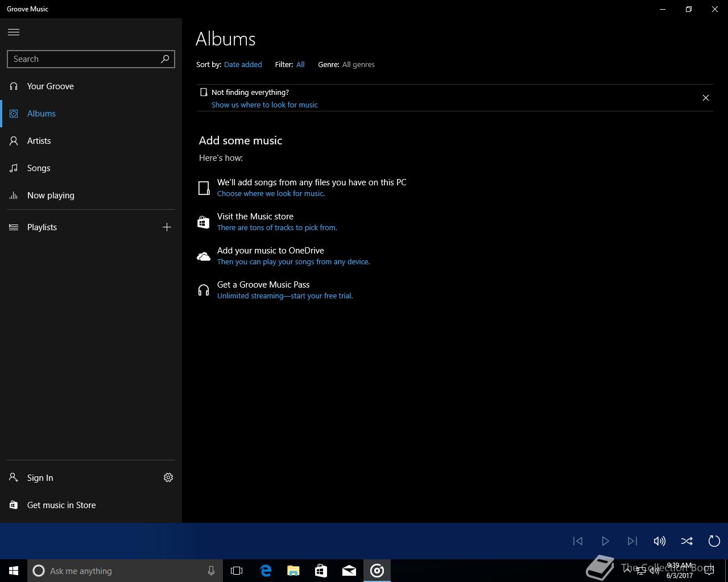728x582 pixels.
Task: Click We'll add songs from files heading
Action: pos(312,182)
